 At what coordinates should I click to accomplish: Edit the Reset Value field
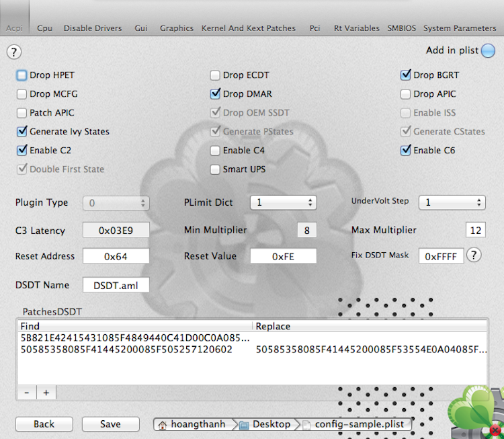283,256
